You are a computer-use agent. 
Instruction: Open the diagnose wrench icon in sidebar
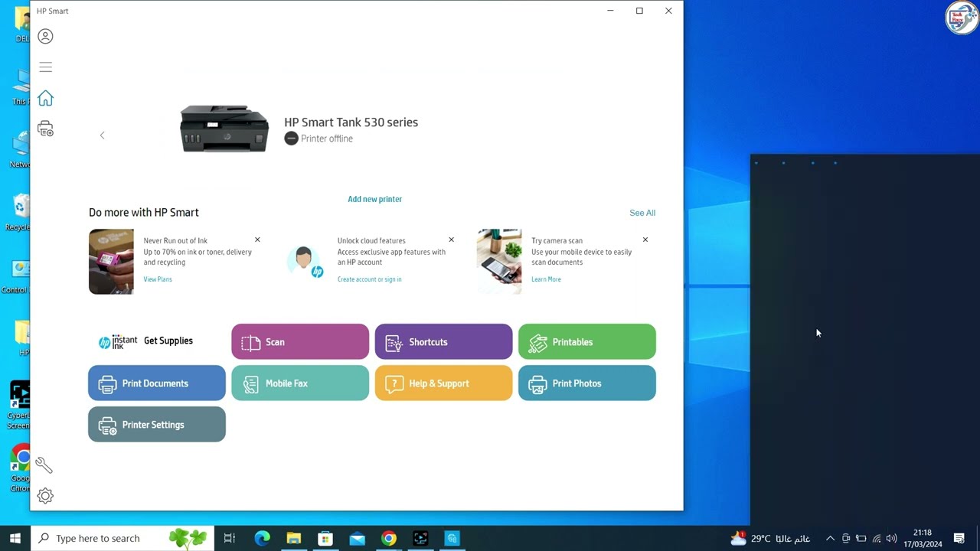(x=44, y=465)
